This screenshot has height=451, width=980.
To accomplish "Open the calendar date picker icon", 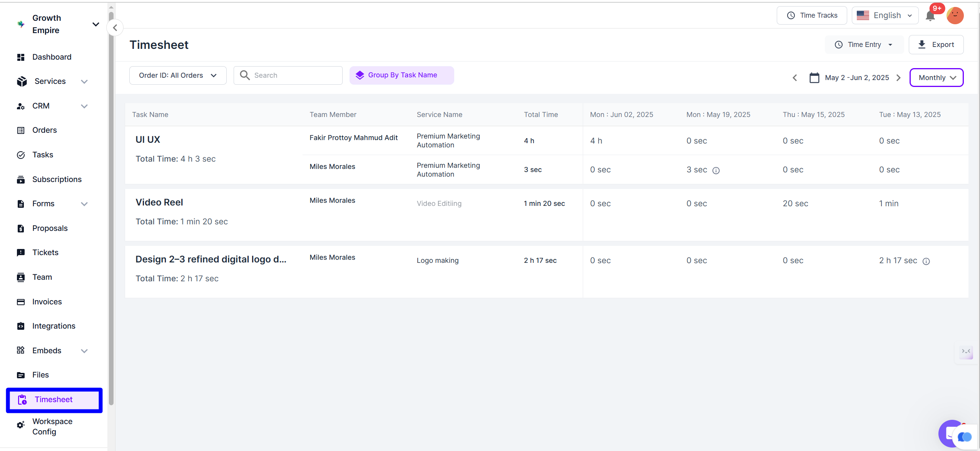I will pyautogui.click(x=814, y=78).
